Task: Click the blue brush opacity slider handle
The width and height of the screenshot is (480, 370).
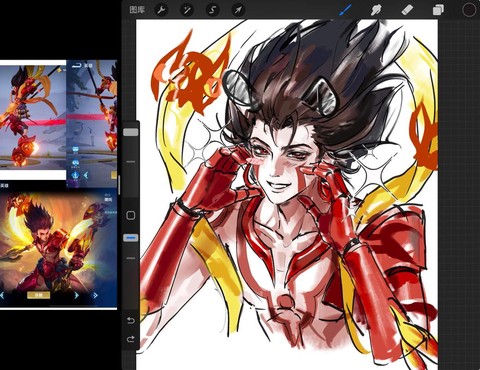Action: pos(131,238)
